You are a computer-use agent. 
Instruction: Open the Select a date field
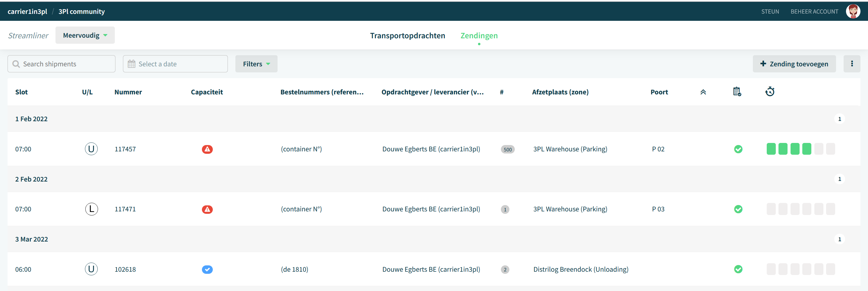click(x=175, y=64)
